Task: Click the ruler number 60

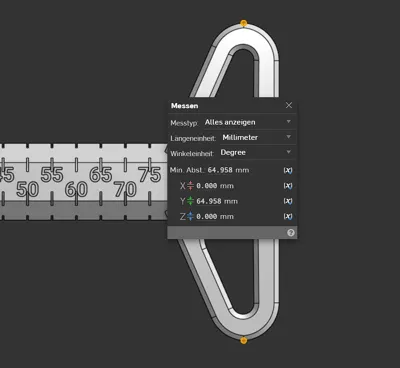Action: pos(76,189)
